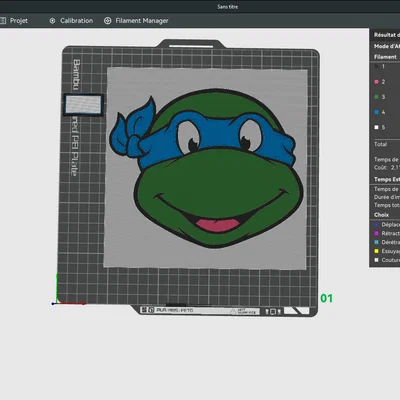Image resolution: width=400 pixels, height=400 pixels.
Task: Select the prime tower object on the plate
Action: click(83, 105)
